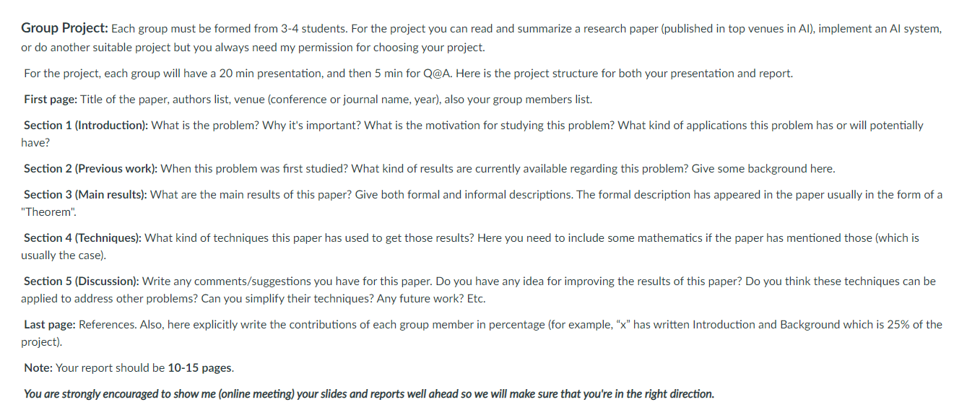
Task: Click the "Last page:" bold label
Action: [50, 325]
